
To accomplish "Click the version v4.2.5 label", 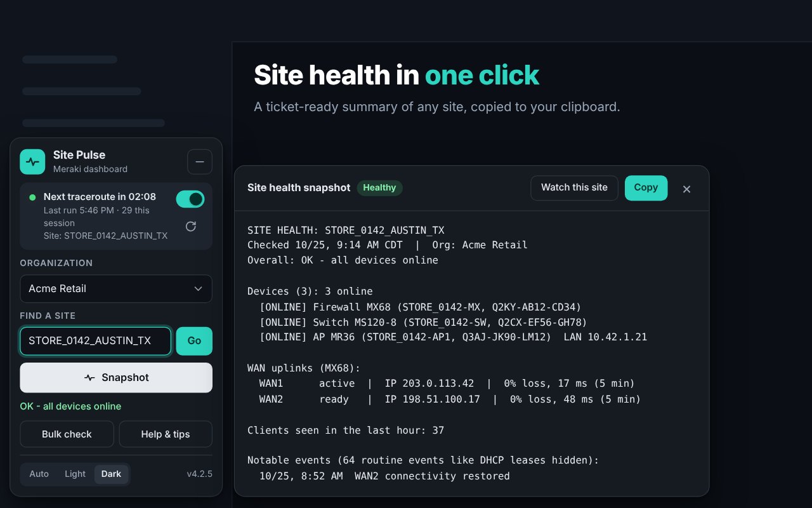I will click(x=199, y=474).
